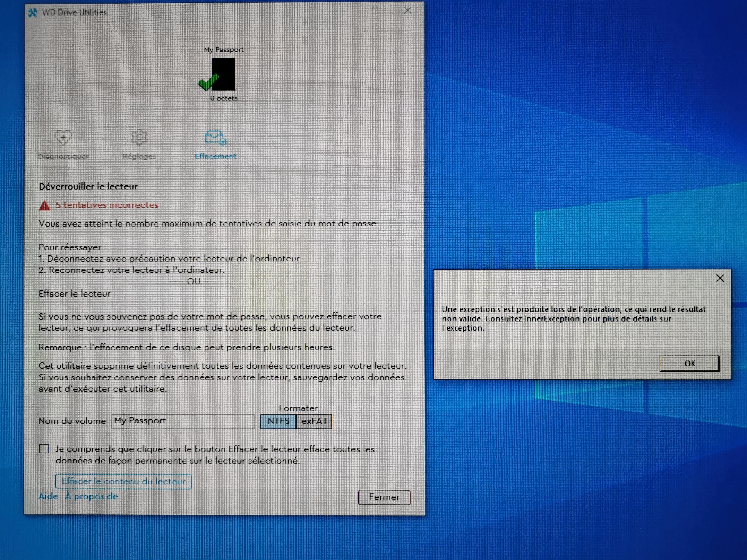
Task: Click the WD Drive Utilities title icon
Action: pos(33,13)
